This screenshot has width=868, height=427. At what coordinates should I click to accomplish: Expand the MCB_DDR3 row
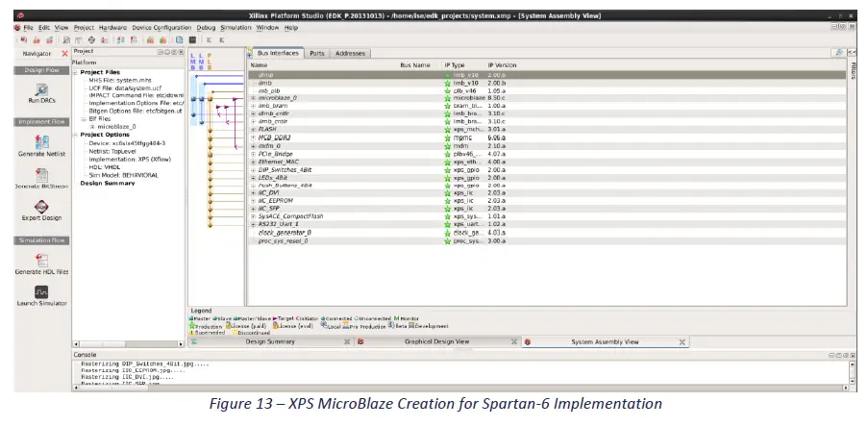coord(254,138)
